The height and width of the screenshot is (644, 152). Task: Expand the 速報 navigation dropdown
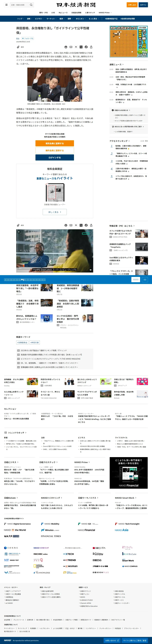point(29,19)
